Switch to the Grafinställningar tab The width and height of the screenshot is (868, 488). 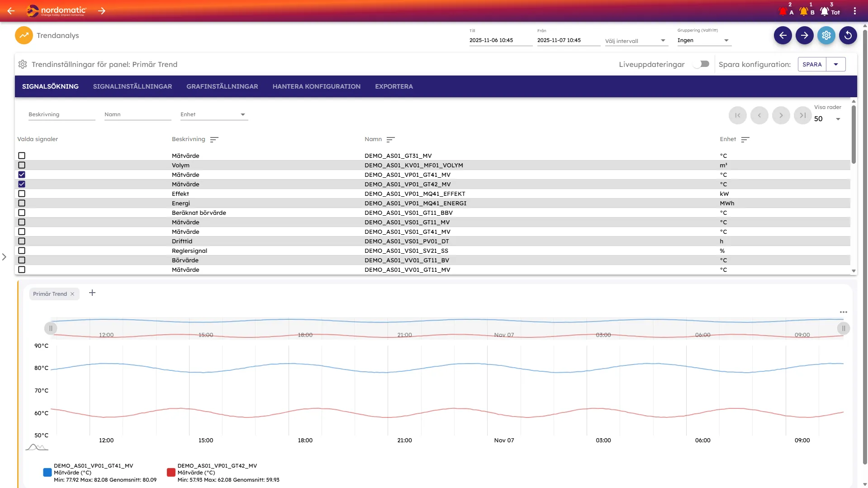222,86
